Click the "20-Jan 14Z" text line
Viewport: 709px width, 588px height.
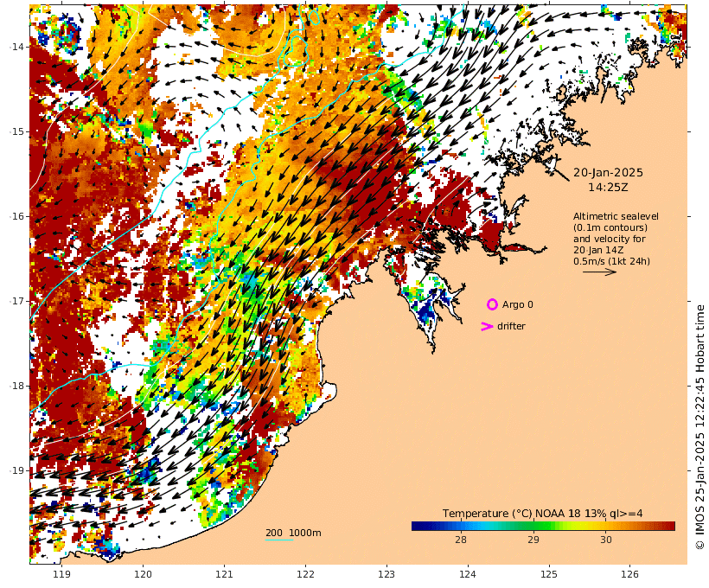click(x=598, y=250)
